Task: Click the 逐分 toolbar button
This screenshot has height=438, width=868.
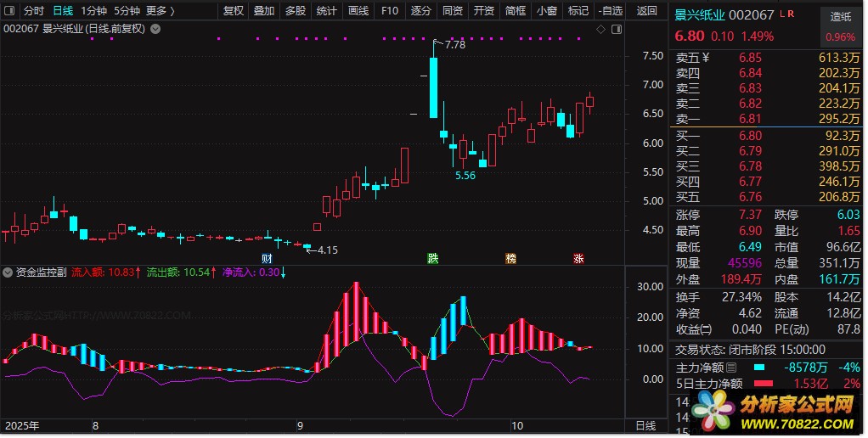Action: click(x=420, y=10)
